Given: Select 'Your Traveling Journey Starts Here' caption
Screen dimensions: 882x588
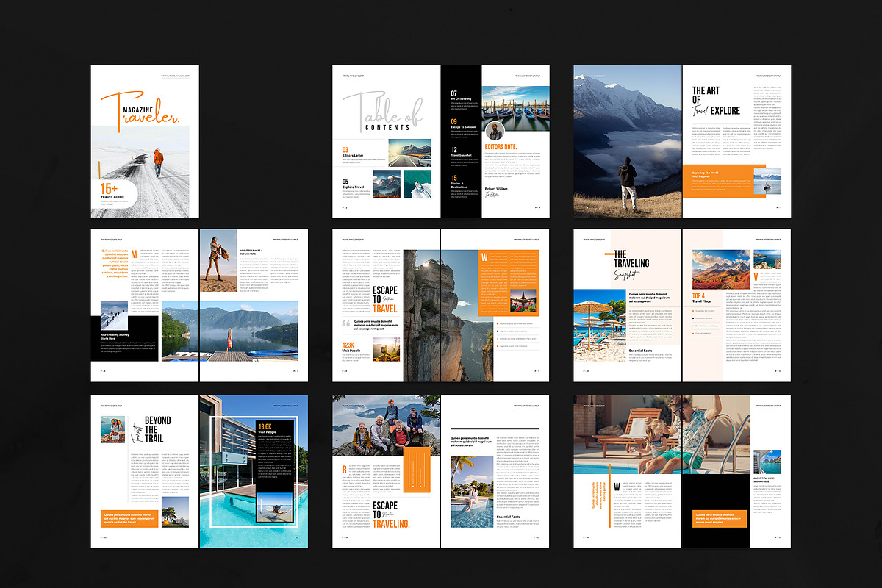Looking at the screenshot, I should tap(115, 337).
